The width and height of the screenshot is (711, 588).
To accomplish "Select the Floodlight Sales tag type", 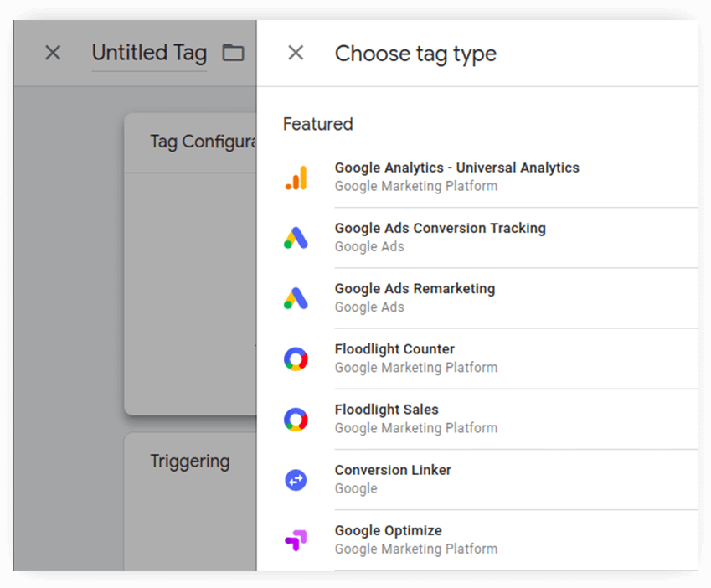I will tap(387, 417).
